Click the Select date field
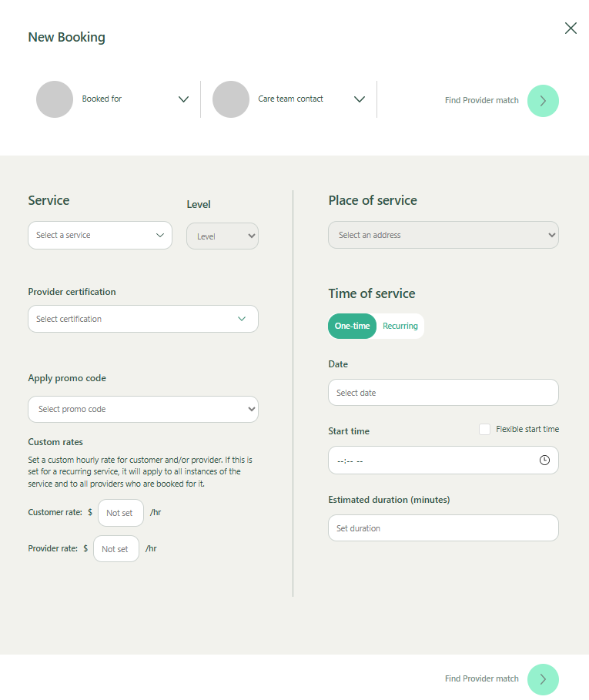The height and width of the screenshot is (700, 589). pyautogui.click(x=443, y=393)
